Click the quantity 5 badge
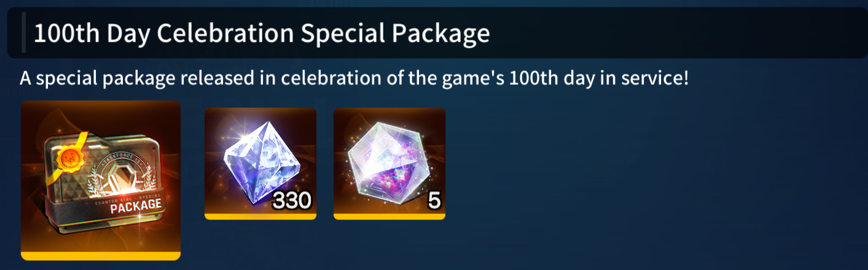Image resolution: width=868 pixels, height=270 pixels. [434, 200]
